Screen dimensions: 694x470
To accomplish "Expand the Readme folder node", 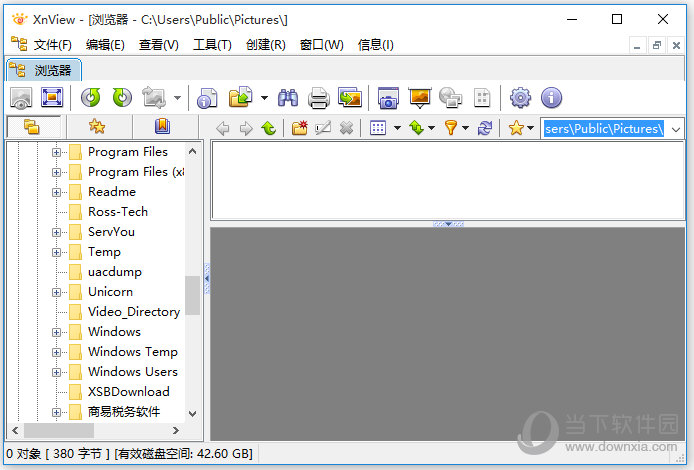I will click(56, 192).
